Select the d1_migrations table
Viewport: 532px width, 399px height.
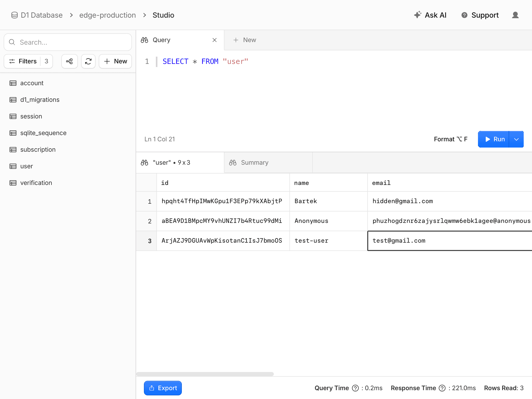tap(68, 100)
